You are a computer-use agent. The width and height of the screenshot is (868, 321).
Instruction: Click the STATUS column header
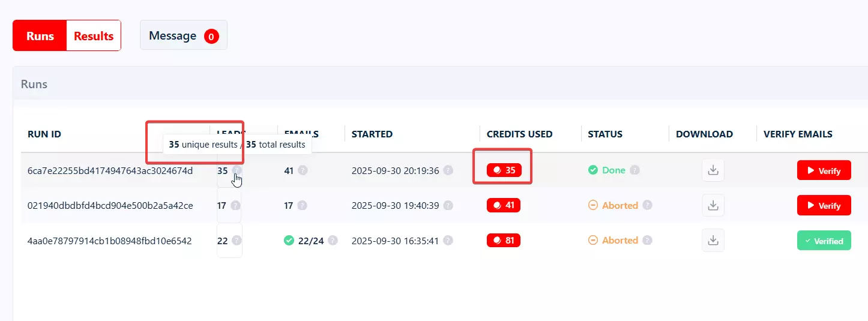pyautogui.click(x=605, y=134)
